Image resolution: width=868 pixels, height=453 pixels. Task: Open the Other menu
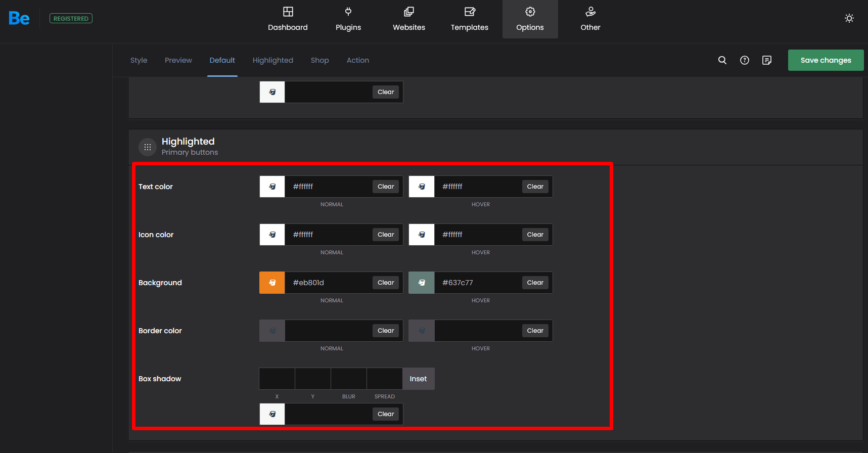[590, 19]
